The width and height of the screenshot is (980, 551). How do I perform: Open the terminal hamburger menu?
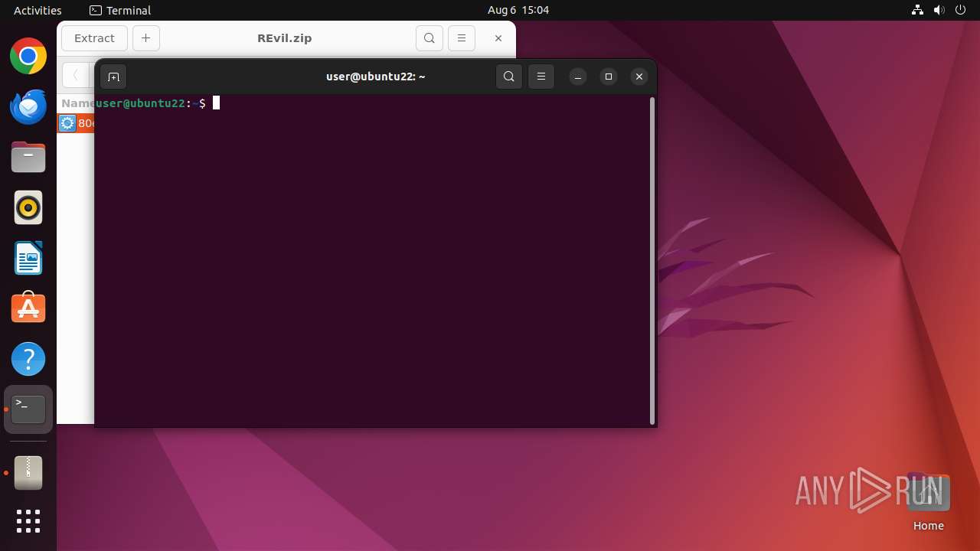(541, 77)
